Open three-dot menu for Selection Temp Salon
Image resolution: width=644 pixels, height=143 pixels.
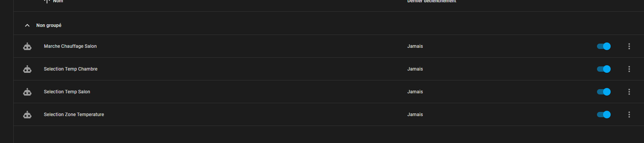point(629,92)
